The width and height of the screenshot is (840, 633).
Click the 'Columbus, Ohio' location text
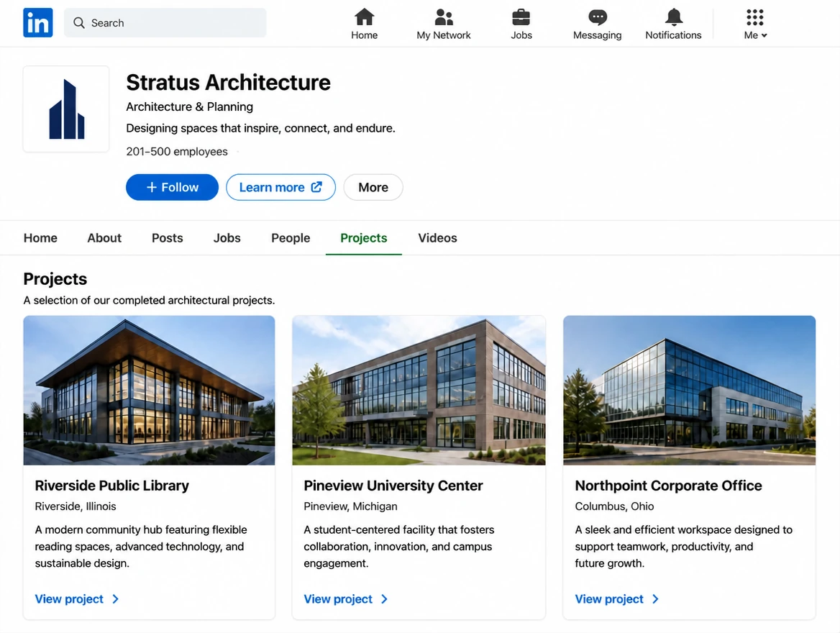coord(614,506)
